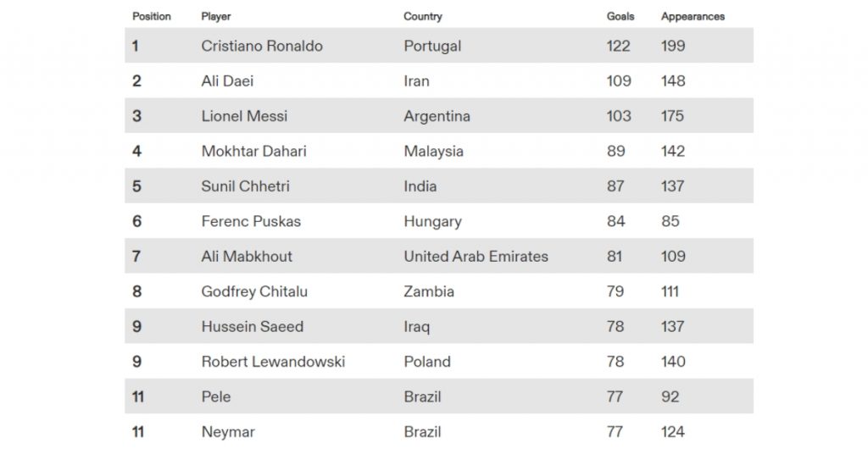Viewport: 868px width, 454px height.
Task: Click Pele's name in the table
Action: (x=216, y=397)
